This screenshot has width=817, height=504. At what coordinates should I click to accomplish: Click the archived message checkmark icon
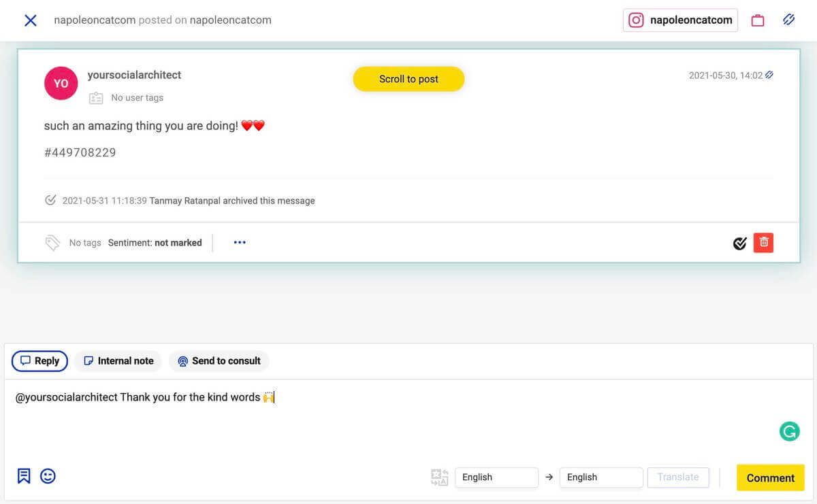tap(50, 201)
